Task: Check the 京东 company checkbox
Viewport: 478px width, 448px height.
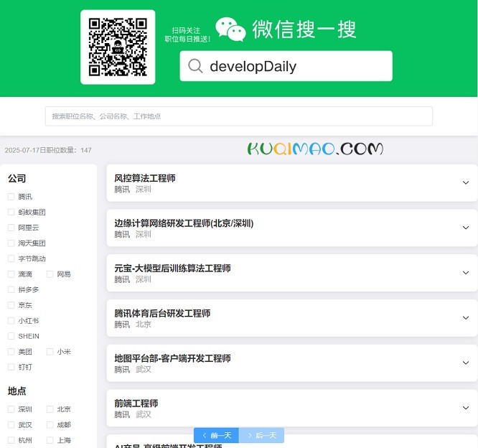Action: click(11, 305)
